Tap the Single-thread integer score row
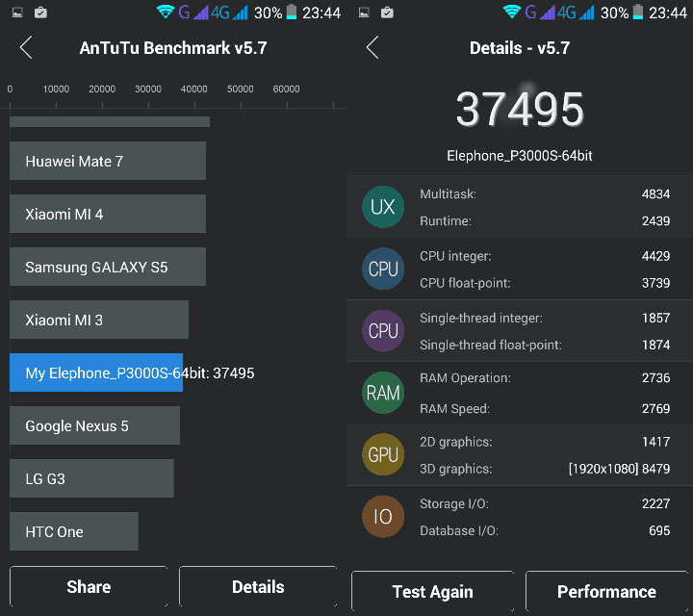The height and width of the screenshot is (616, 693). [545, 319]
